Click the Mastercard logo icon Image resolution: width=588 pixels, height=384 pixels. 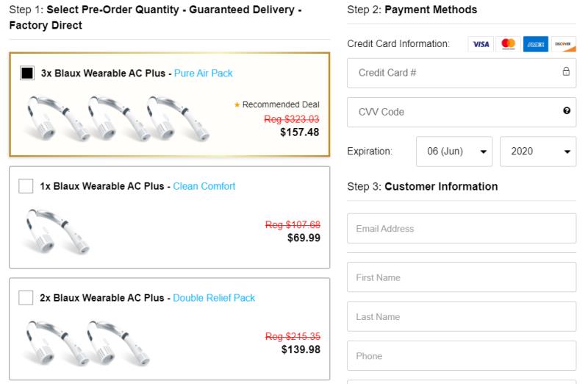point(508,44)
